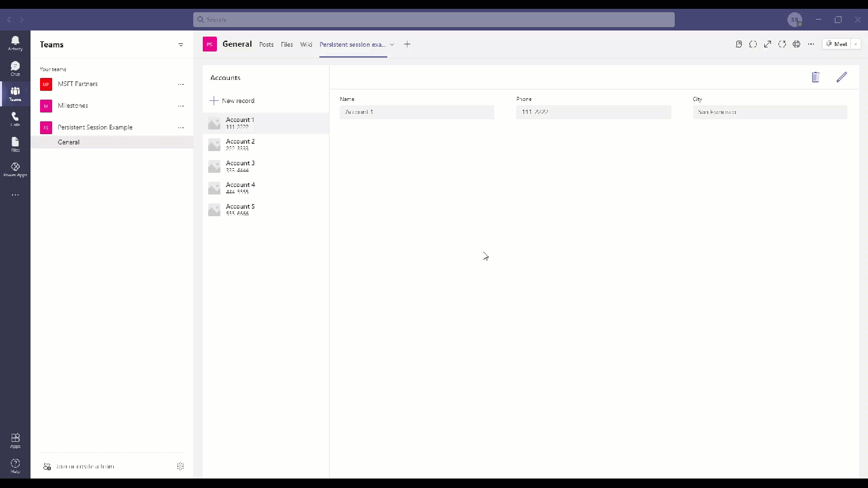This screenshot has width=868, height=488.
Task: Switch to the Files tab
Action: point(287,45)
